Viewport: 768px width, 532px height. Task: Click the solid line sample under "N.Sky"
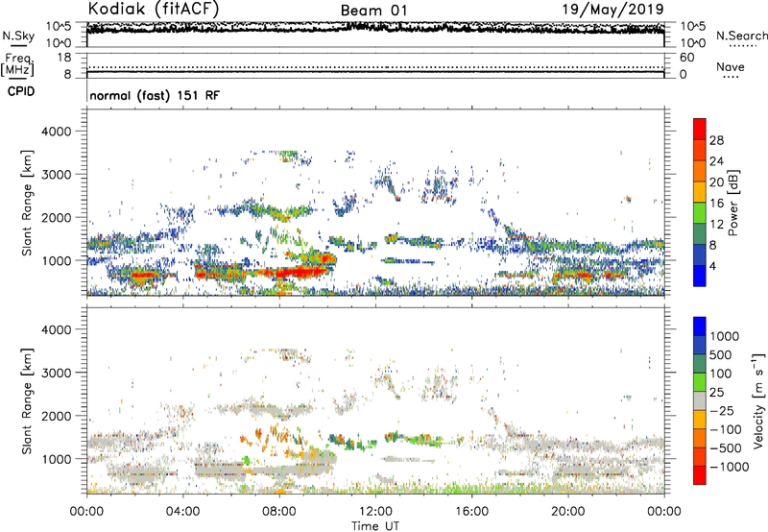click(18, 46)
